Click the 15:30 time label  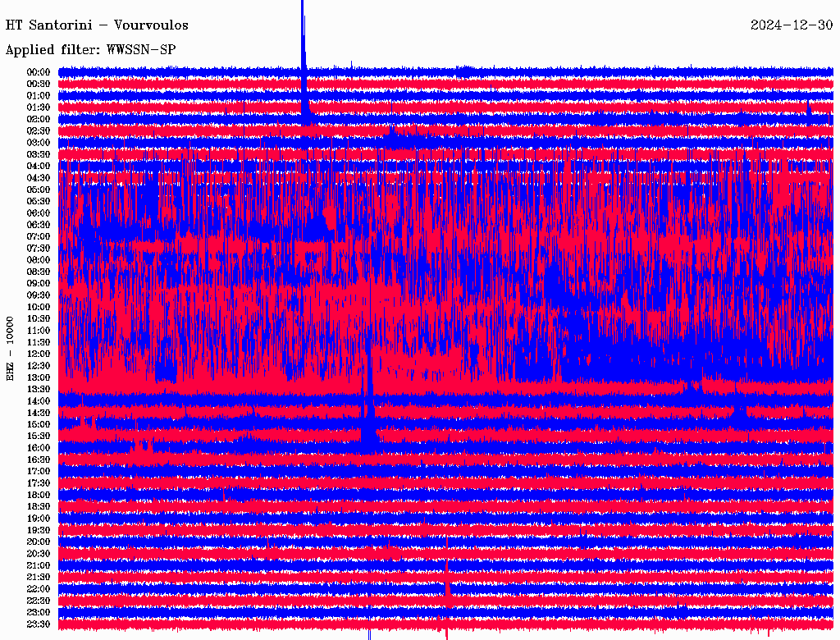coord(39,436)
